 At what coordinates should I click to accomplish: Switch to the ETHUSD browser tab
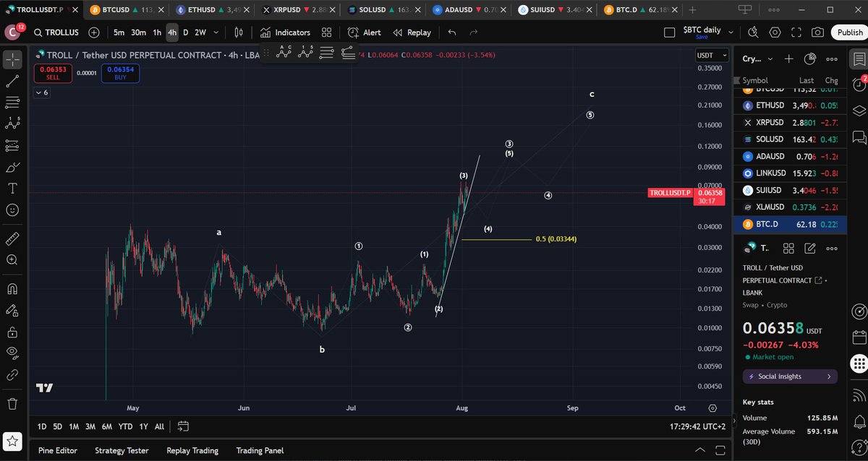(x=211, y=10)
